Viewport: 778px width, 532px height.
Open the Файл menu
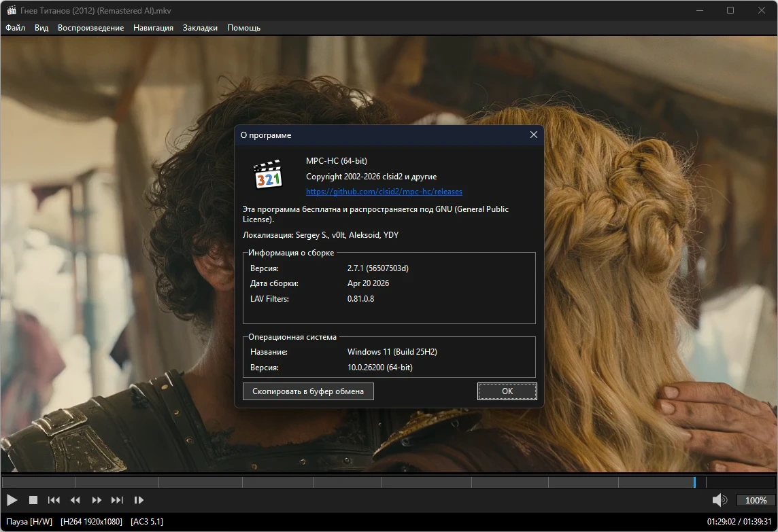point(16,28)
